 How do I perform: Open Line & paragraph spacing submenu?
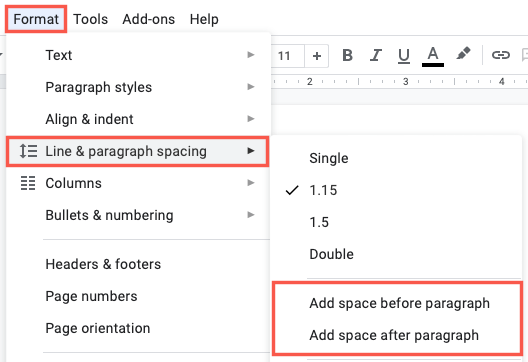(x=137, y=151)
